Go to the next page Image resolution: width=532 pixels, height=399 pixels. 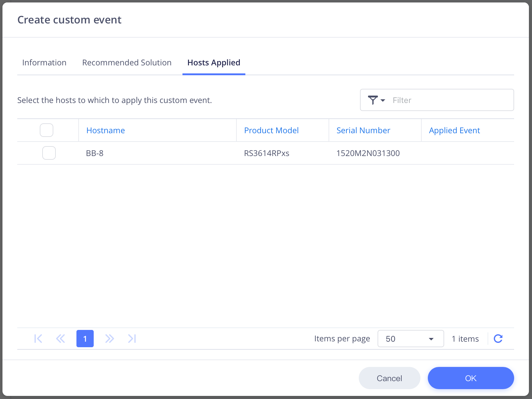click(x=109, y=339)
